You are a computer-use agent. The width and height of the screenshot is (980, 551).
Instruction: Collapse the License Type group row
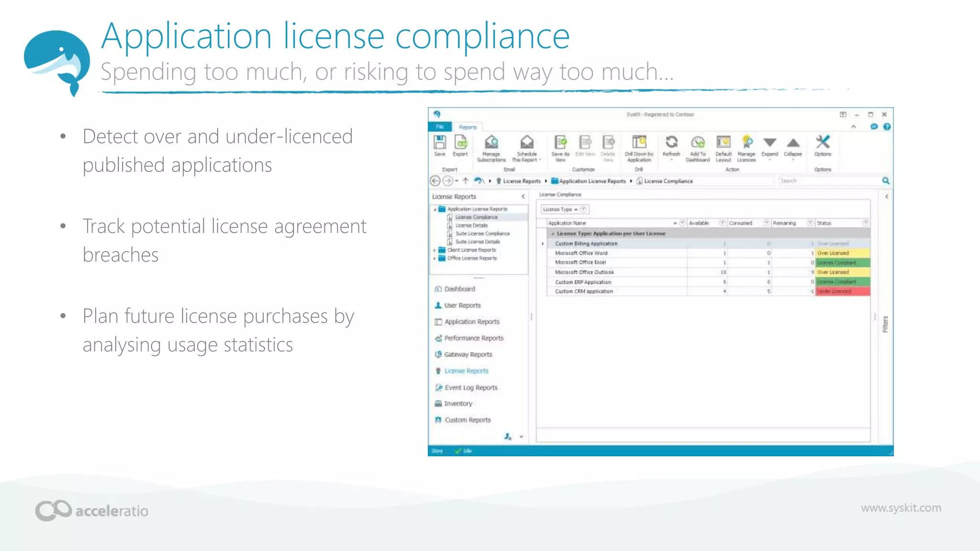(553, 234)
